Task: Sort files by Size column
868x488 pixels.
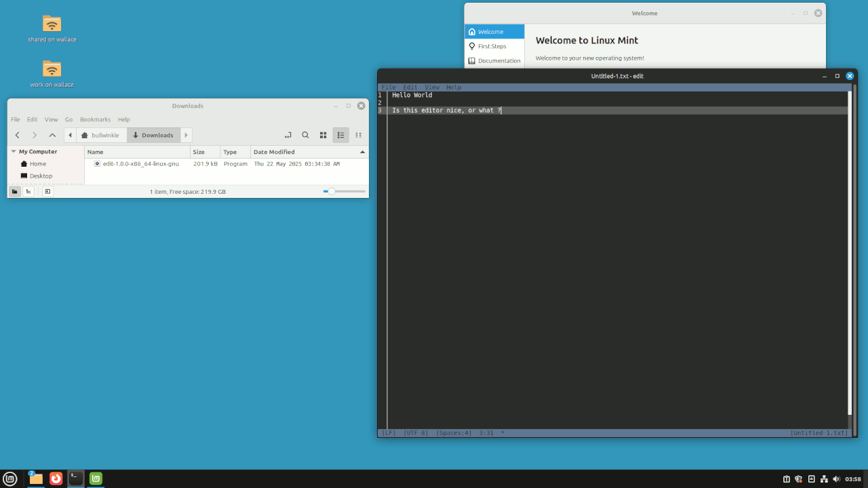Action: [205, 152]
